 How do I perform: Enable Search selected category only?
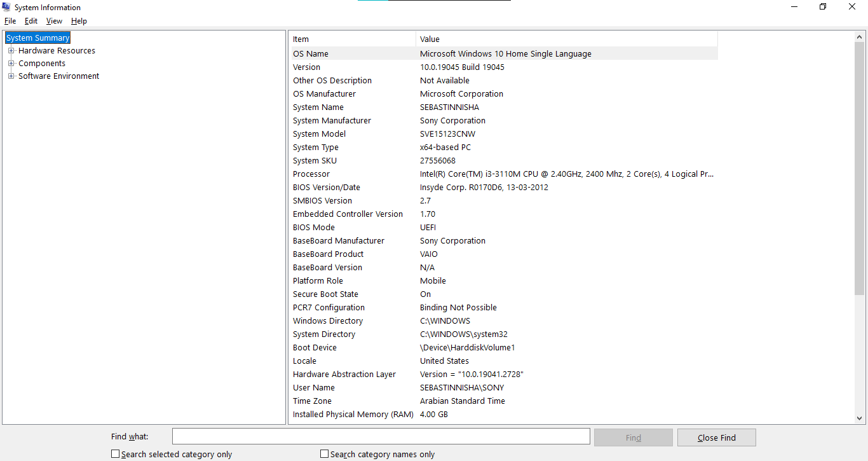tap(116, 453)
